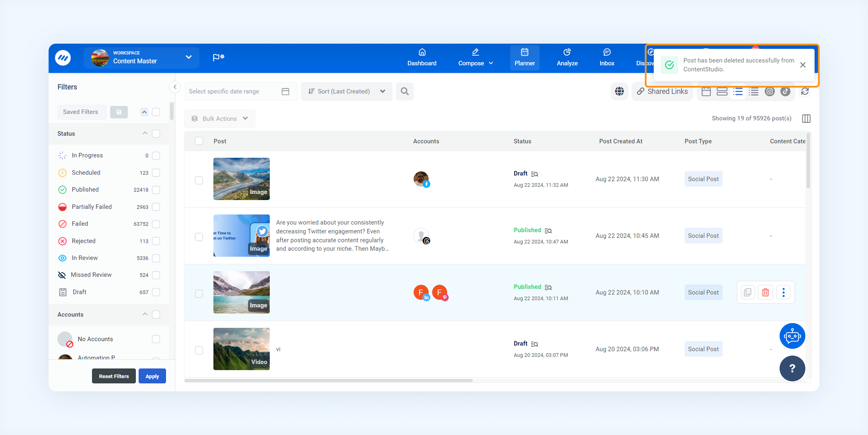Screen dimensions: 868x435
Task: Open the Instagram grid view
Action: pyautogui.click(x=770, y=91)
